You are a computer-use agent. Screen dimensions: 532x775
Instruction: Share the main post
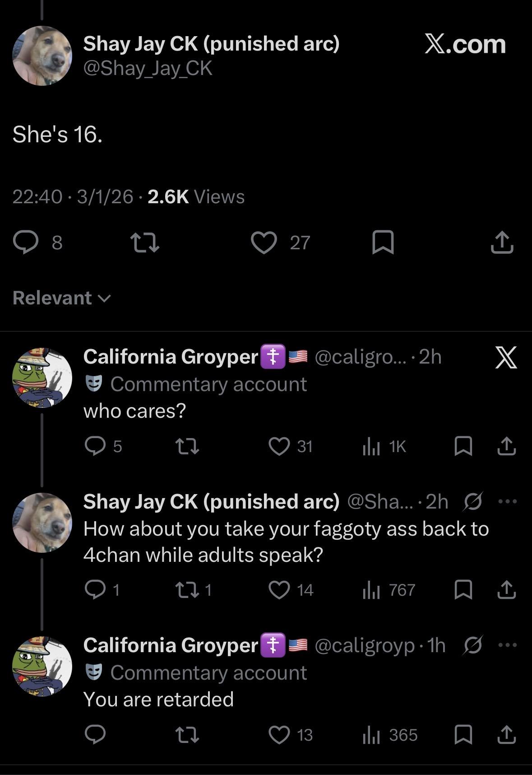502,242
